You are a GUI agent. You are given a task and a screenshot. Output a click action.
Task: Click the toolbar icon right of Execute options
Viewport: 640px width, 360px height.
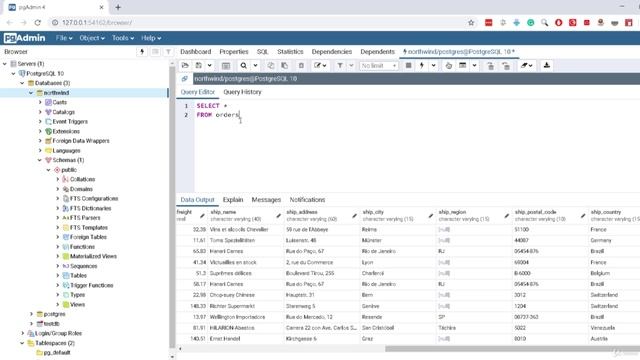(x=449, y=65)
